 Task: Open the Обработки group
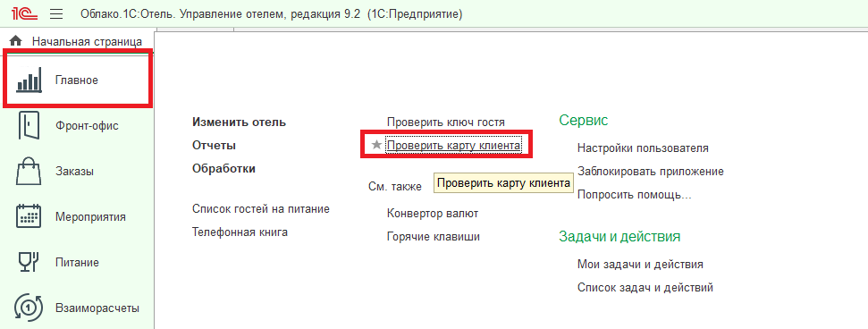pos(223,169)
